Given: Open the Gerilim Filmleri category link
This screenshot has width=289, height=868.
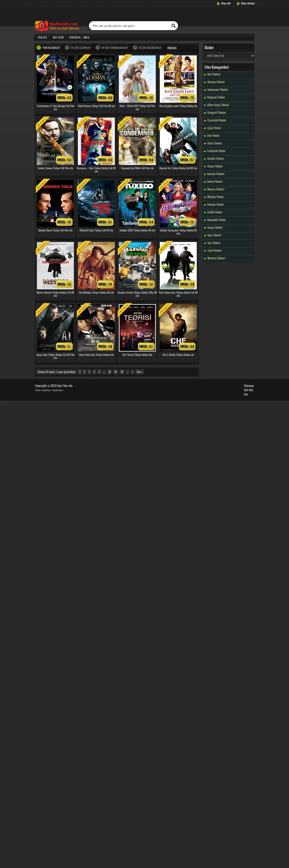Looking at the screenshot, I should point(215,159).
